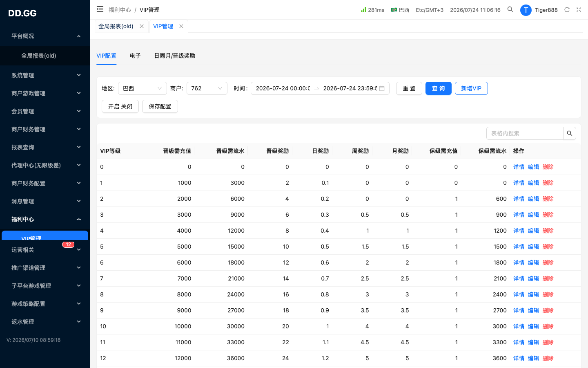
Task: Select the 全局报表(old) page tab
Action: [x=116, y=26]
